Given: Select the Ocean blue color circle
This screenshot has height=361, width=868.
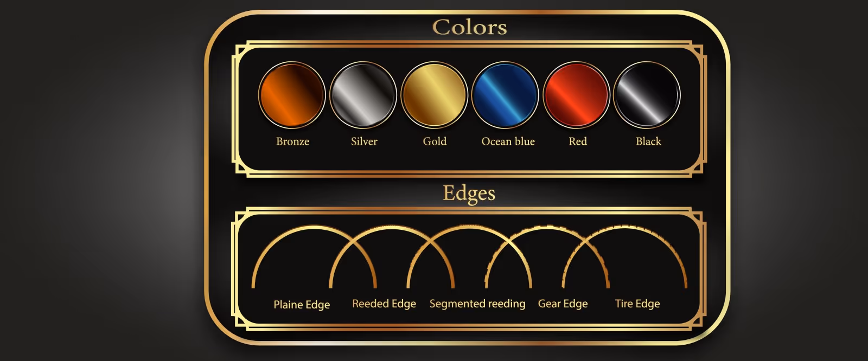Looking at the screenshot, I should tap(505, 95).
